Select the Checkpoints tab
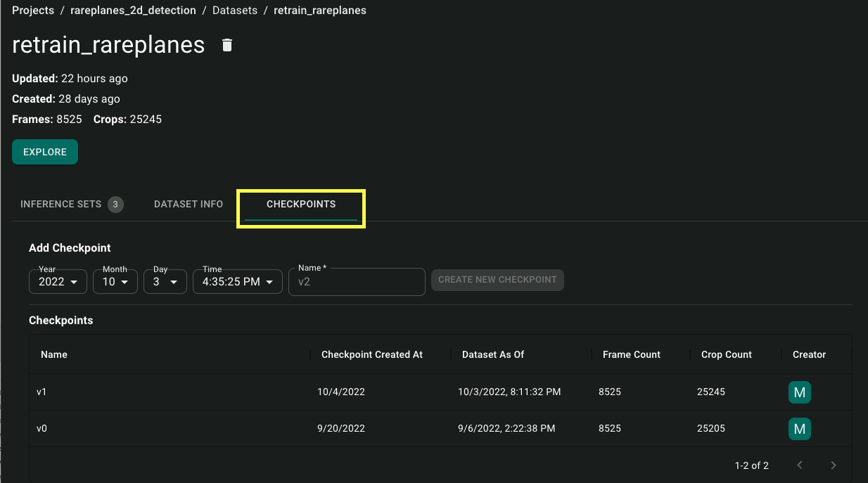868x483 pixels. click(x=301, y=205)
